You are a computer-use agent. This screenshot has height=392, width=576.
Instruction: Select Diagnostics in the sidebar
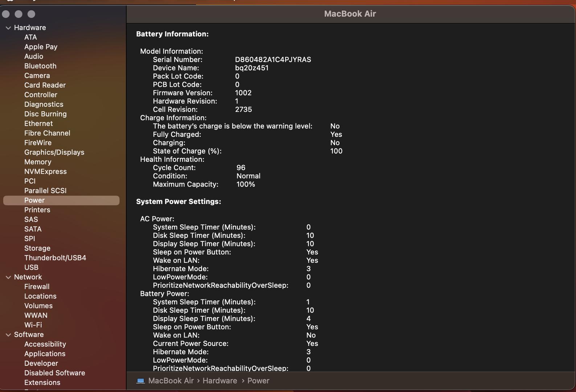tap(44, 104)
